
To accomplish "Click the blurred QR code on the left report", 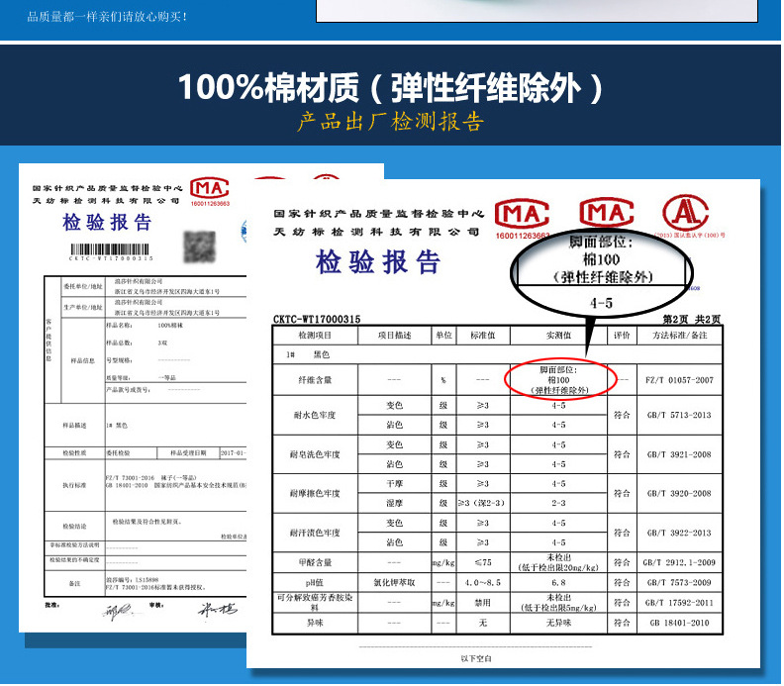I will coord(200,246).
